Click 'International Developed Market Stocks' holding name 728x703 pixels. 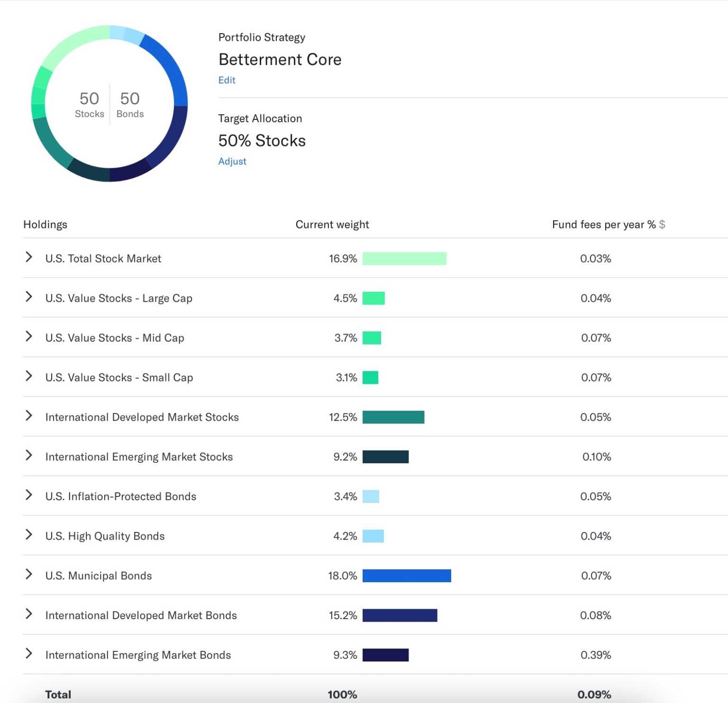coord(142,417)
